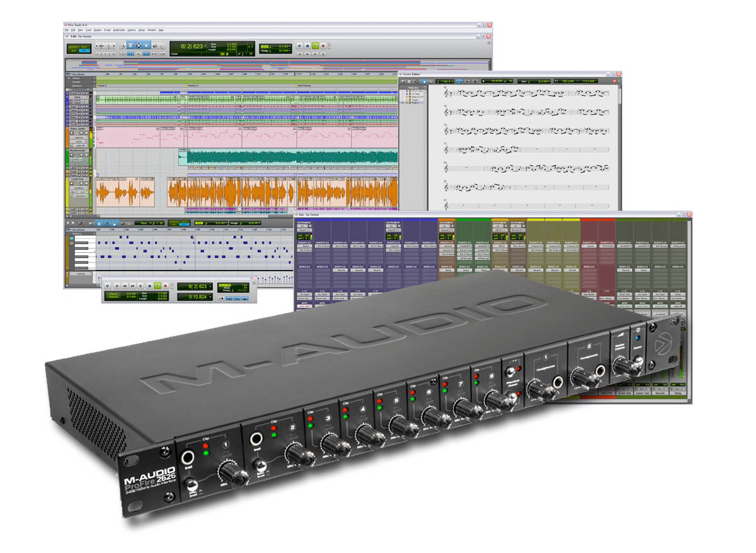Open main counter dropdown in floating Transport
This screenshot has width=756, height=553.
[209, 286]
